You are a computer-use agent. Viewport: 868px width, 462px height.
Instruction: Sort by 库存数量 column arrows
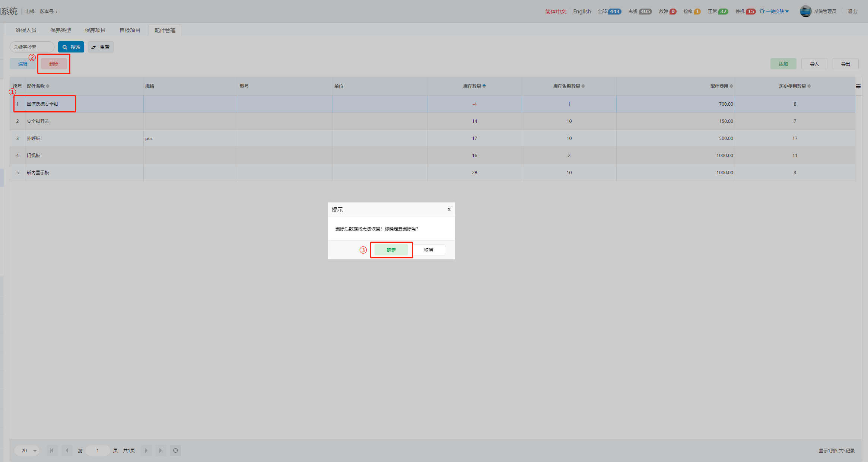coord(484,86)
